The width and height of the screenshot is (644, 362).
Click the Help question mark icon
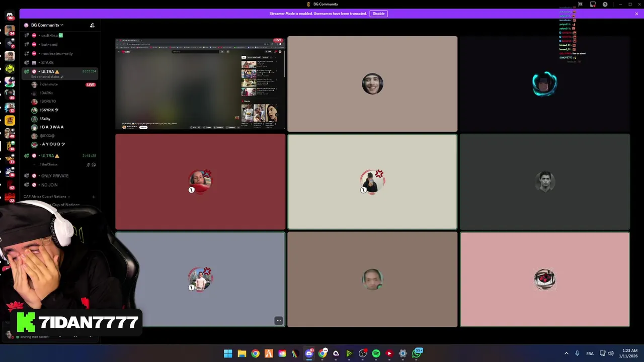pyautogui.click(x=605, y=5)
